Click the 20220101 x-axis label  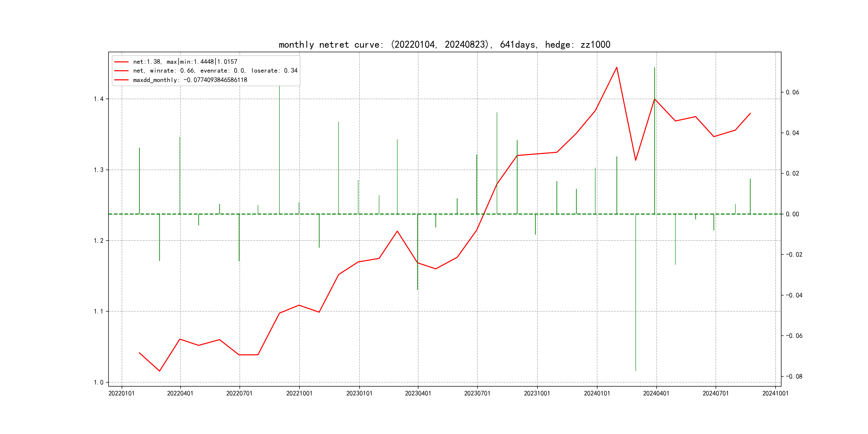[x=121, y=394]
